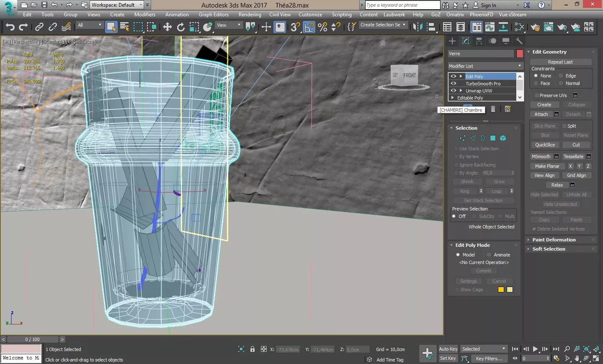Open the Hierarchy command panel tab
The height and width of the screenshot is (364, 603).
479,41
